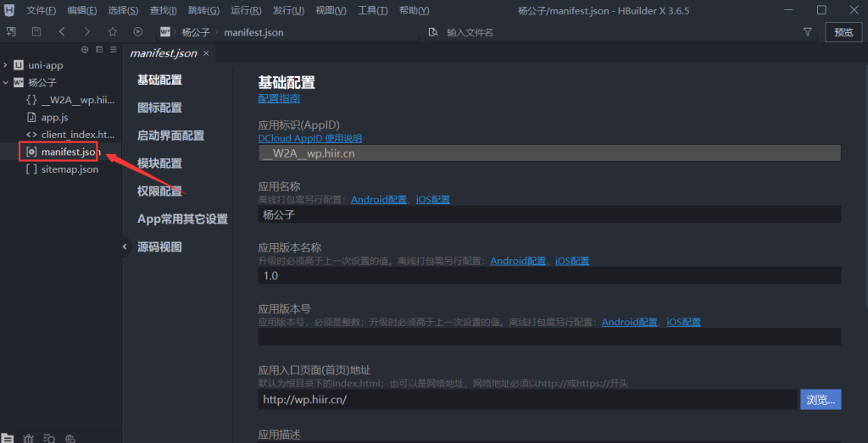Switch to 图标配置 section
The image size is (868, 443).
pyautogui.click(x=160, y=108)
